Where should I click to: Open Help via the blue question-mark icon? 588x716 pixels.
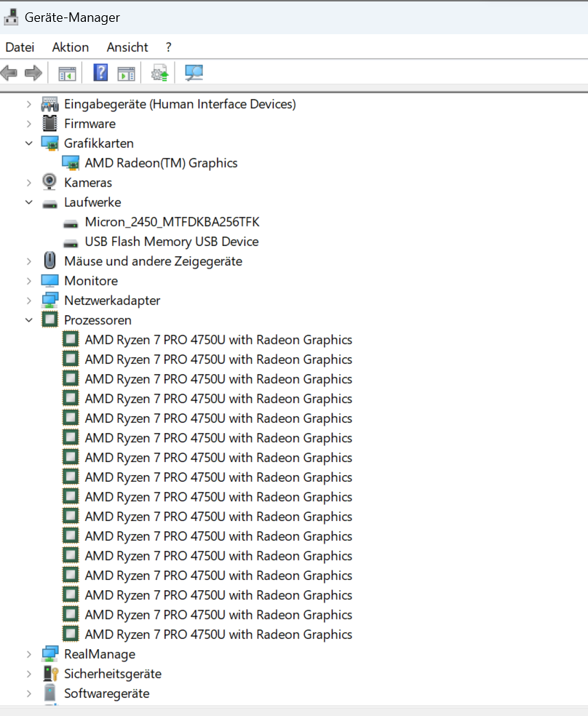pyautogui.click(x=100, y=73)
